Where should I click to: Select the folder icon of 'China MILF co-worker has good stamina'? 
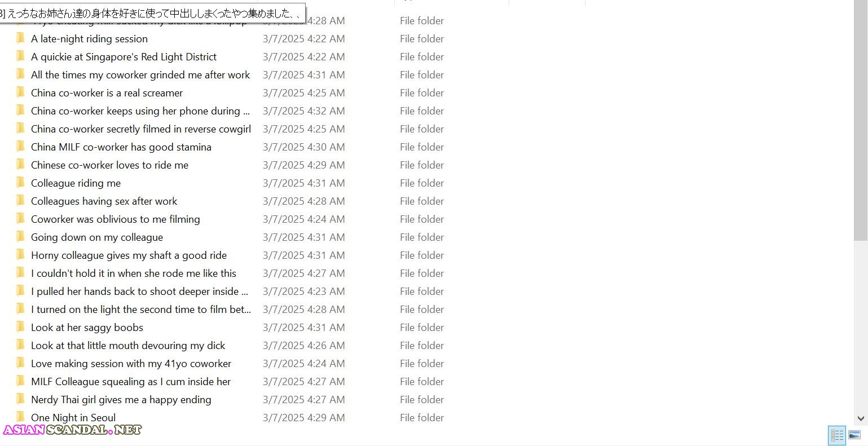(x=20, y=147)
